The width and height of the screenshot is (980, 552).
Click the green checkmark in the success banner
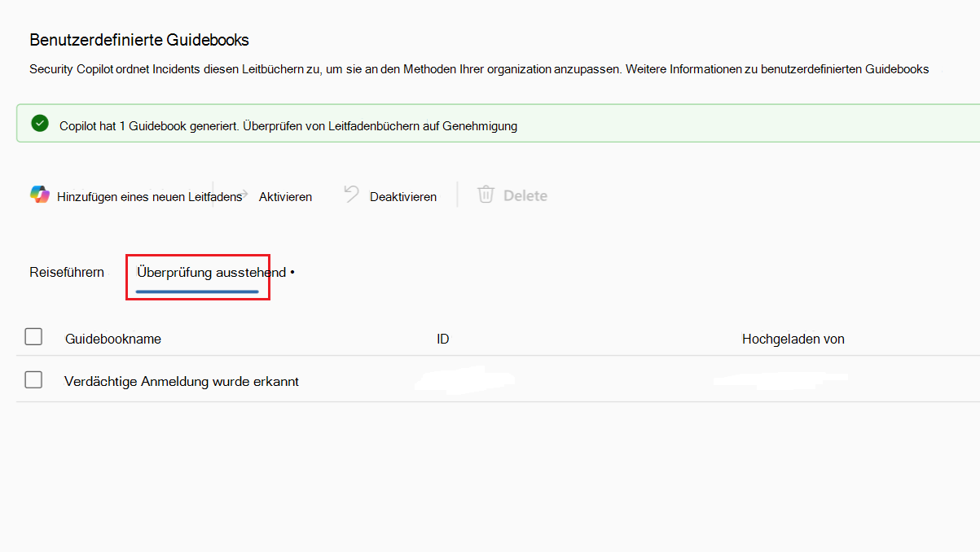pos(39,125)
